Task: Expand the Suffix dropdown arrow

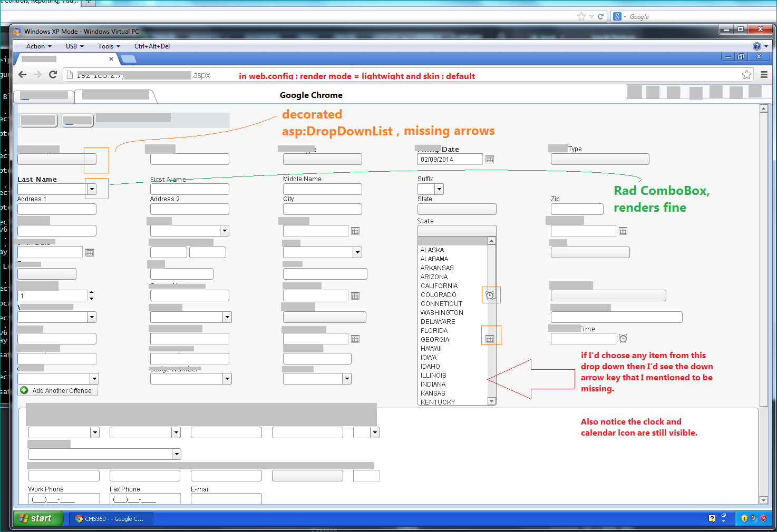Action: (x=439, y=189)
